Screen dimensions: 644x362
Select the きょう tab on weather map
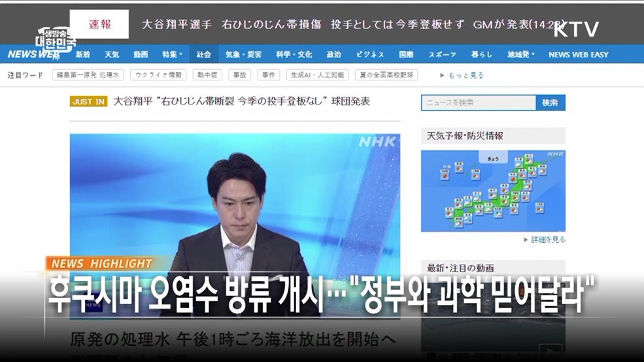pyautogui.click(x=493, y=157)
